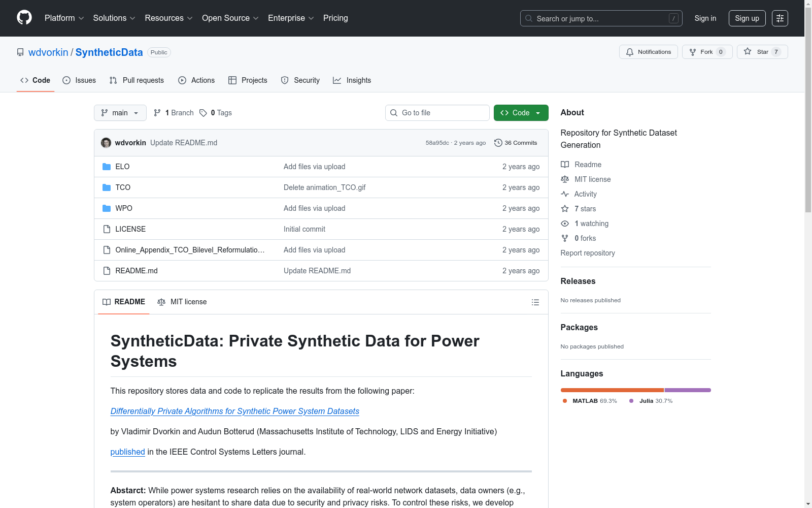Open the wdvorkin owner link

click(x=48, y=52)
